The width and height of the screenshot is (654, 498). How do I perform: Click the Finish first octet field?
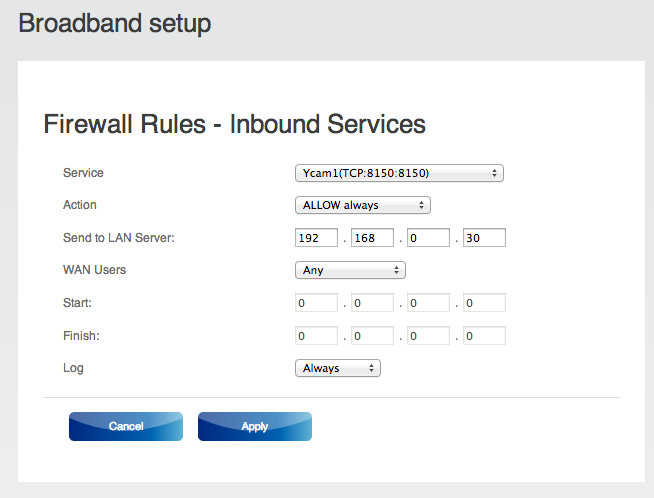click(x=316, y=336)
